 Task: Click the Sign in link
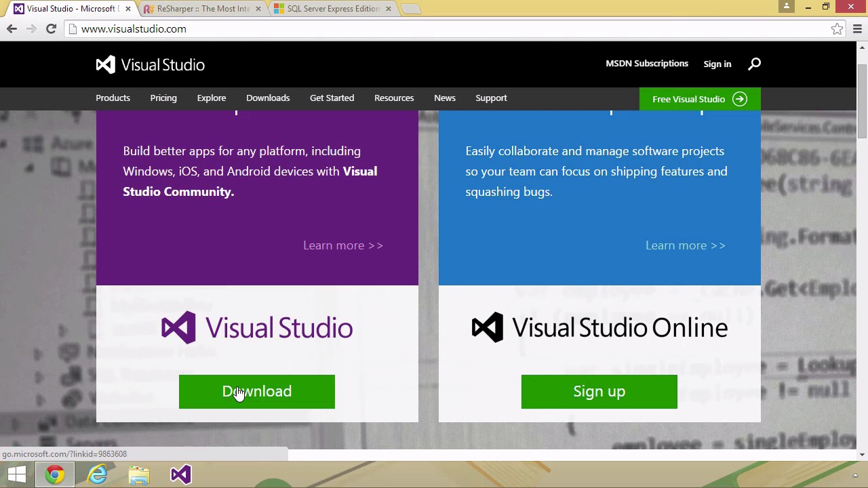point(717,64)
